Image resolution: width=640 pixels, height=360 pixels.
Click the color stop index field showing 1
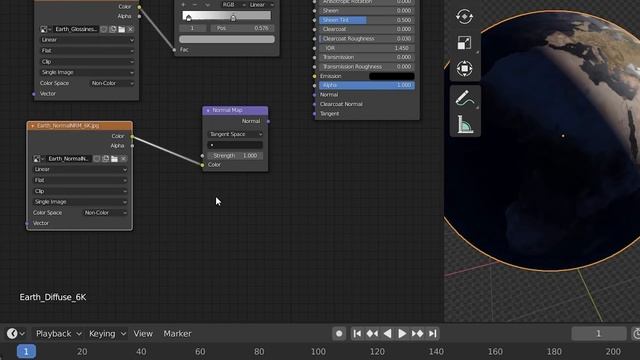pos(193,28)
